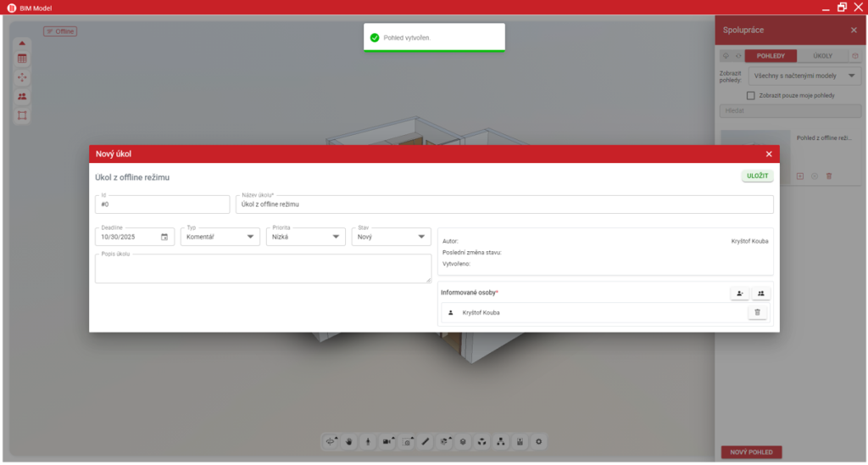Click the add single person icon button
Viewport: 868px width, 465px height.
[739, 294]
